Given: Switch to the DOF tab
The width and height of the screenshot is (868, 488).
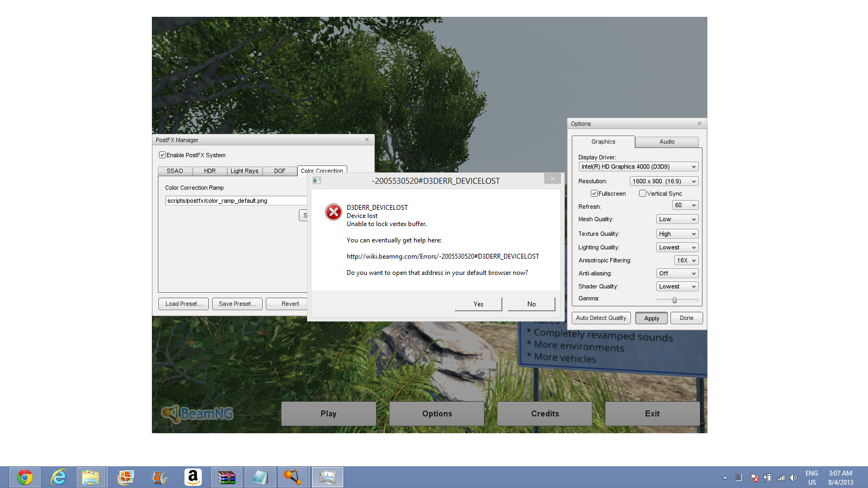Looking at the screenshot, I should click(280, 171).
